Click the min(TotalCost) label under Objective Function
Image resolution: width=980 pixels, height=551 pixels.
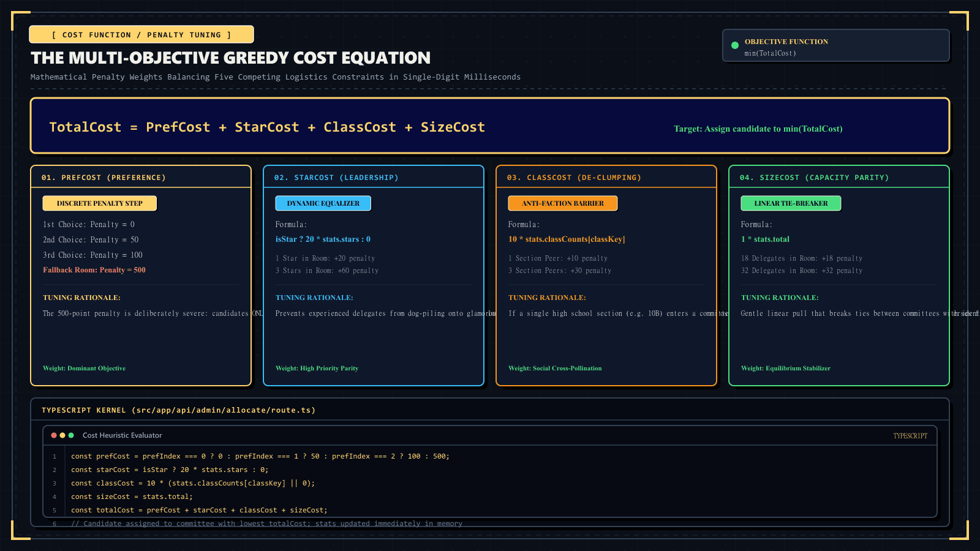click(771, 53)
